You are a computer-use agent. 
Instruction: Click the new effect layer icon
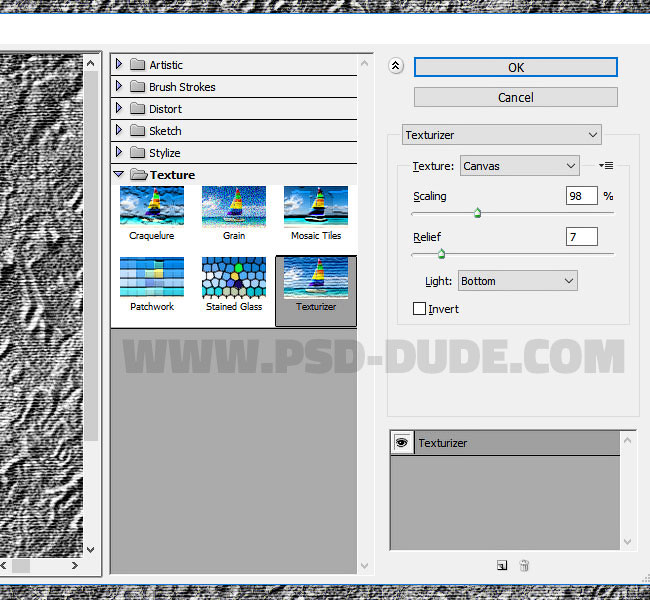point(502,565)
